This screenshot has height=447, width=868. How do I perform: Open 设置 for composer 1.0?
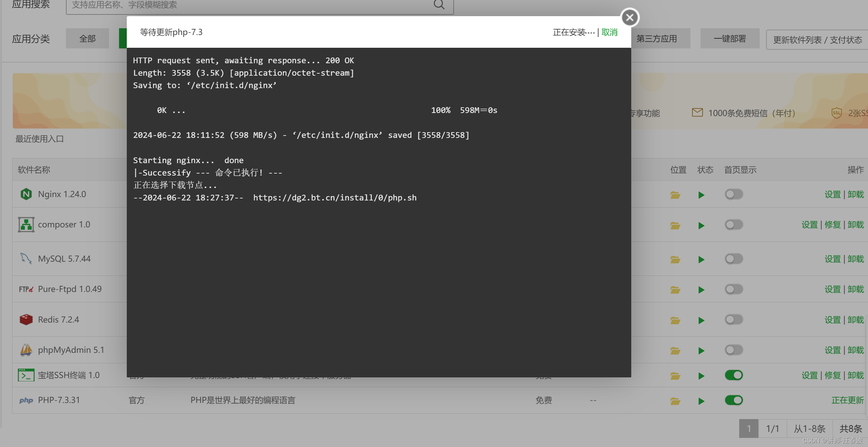pos(810,225)
